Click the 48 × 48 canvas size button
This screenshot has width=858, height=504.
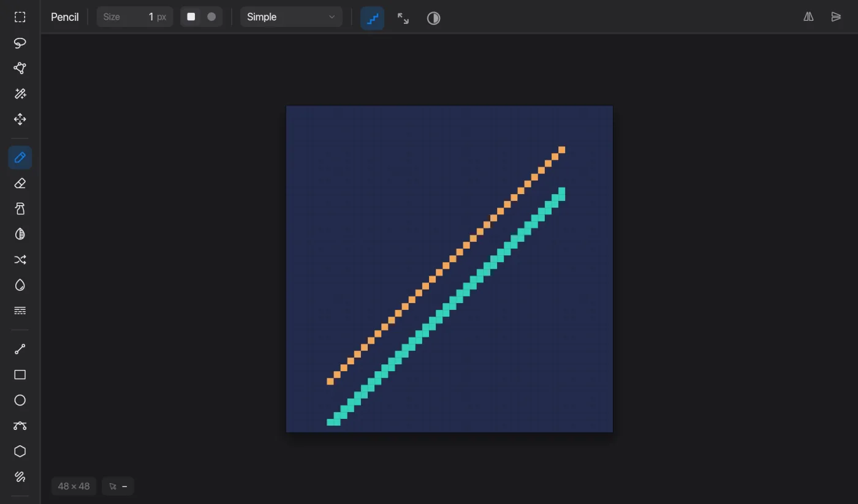tap(74, 486)
